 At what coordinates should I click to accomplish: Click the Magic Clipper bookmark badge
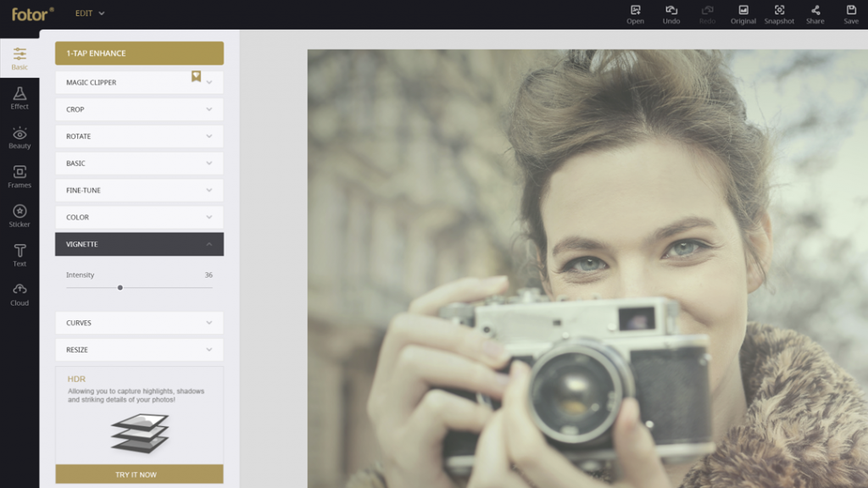tap(196, 76)
